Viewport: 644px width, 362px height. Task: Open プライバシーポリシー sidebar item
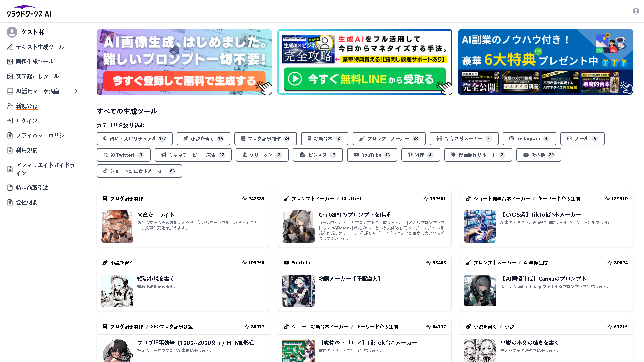[43, 135]
